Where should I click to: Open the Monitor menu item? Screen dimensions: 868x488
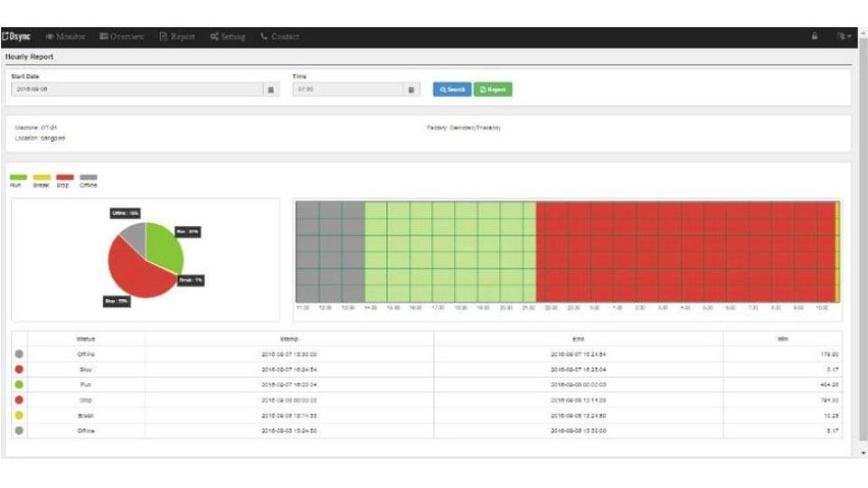[x=65, y=37]
